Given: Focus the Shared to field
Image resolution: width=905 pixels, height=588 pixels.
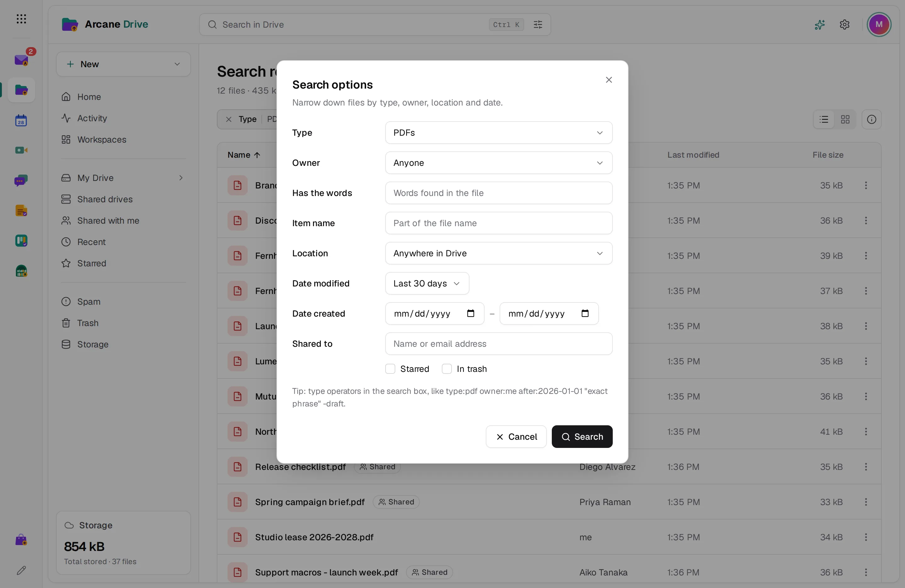Looking at the screenshot, I should 498,344.
